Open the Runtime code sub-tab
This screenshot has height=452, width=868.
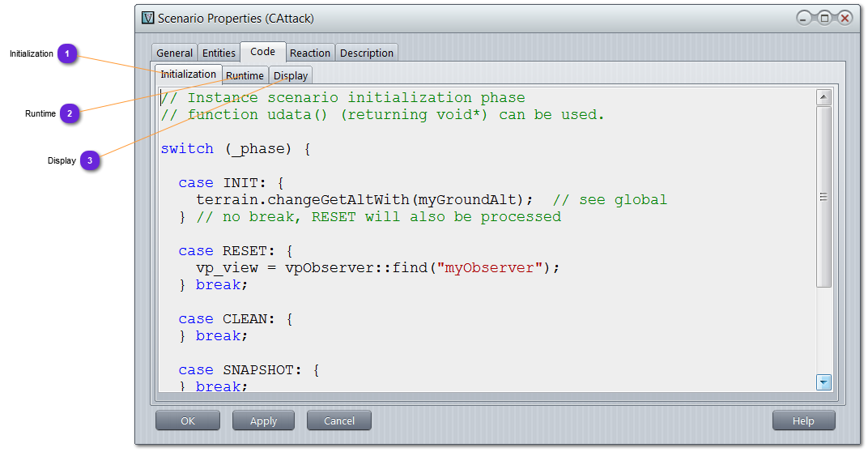pos(245,76)
